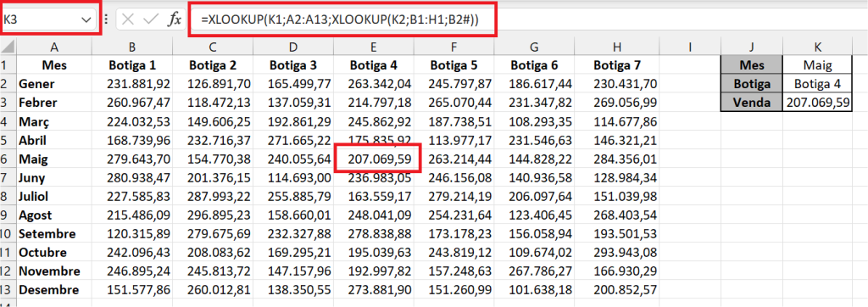This screenshot has height=307, width=868.
Task: Open the Name Box dropdown arrow
Action: coord(86,20)
